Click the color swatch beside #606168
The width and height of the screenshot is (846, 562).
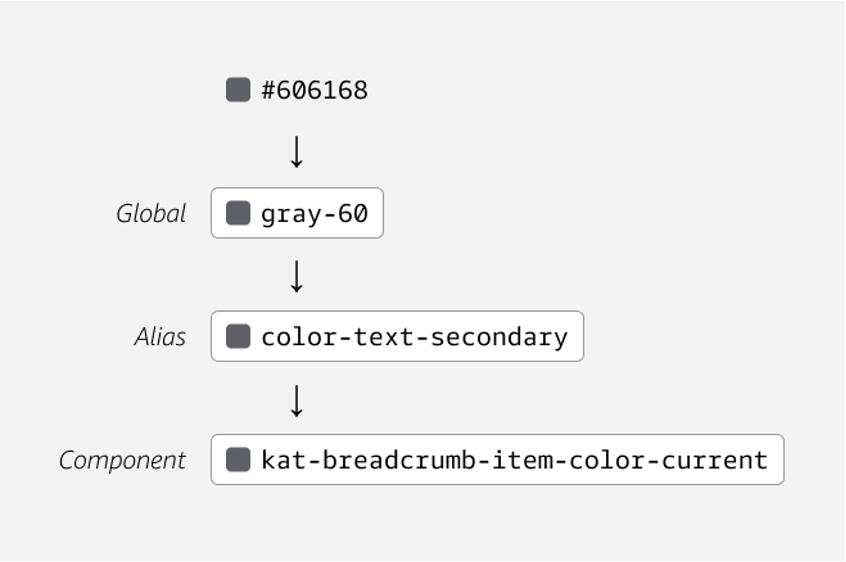(x=238, y=90)
